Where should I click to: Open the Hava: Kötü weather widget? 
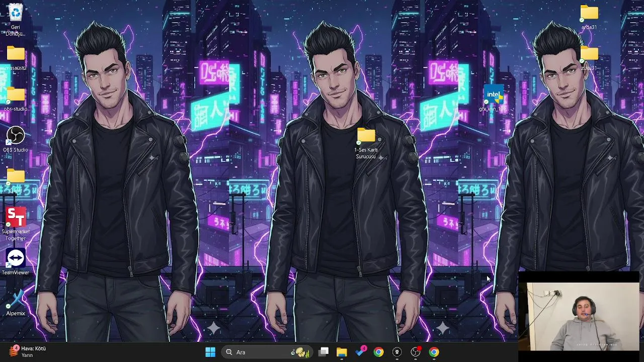pos(28,351)
